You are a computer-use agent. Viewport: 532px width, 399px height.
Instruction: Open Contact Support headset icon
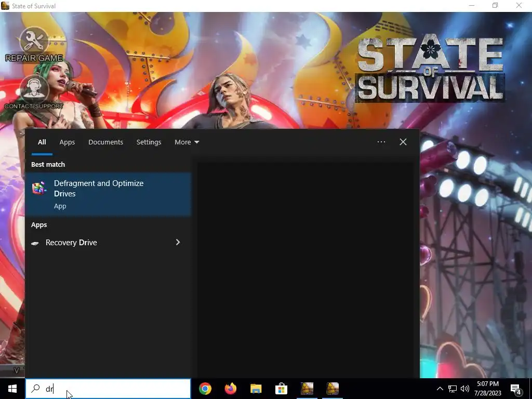(34, 89)
